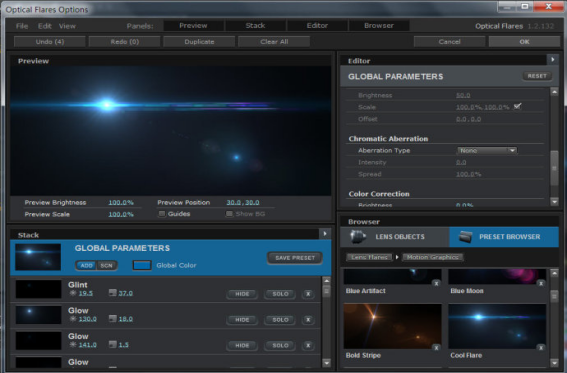
Task: Uncheck the Scale link checkbox
Action: [x=517, y=106]
